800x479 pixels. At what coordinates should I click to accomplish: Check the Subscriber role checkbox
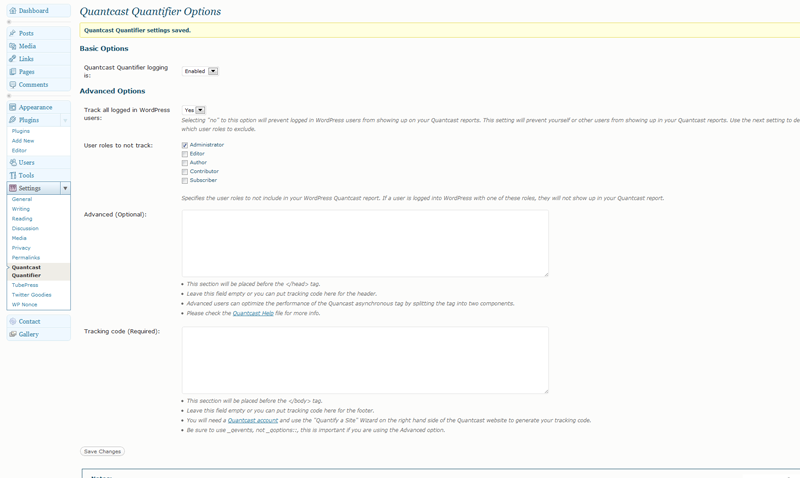coord(185,181)
